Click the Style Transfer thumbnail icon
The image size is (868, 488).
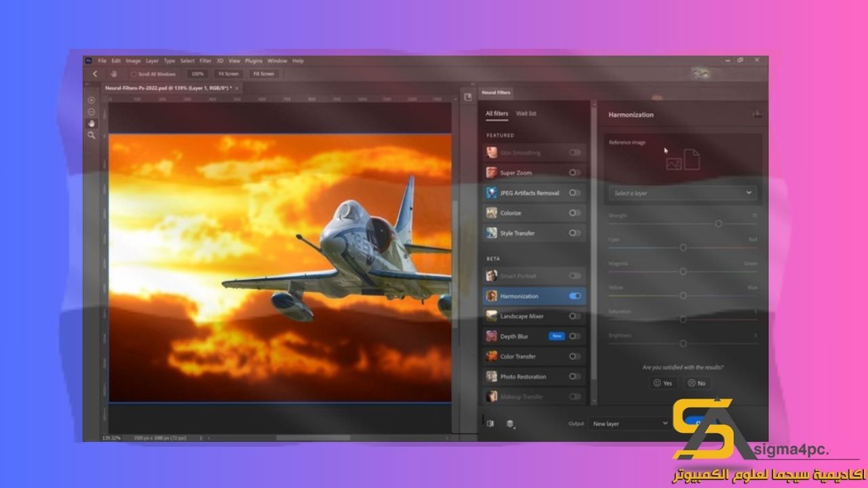tap(492, 233)
